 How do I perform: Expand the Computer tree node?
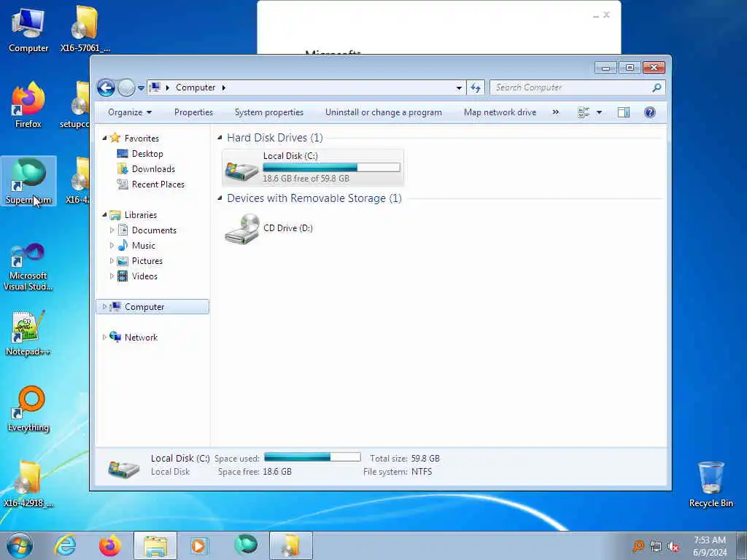click(x=104, y=307)
